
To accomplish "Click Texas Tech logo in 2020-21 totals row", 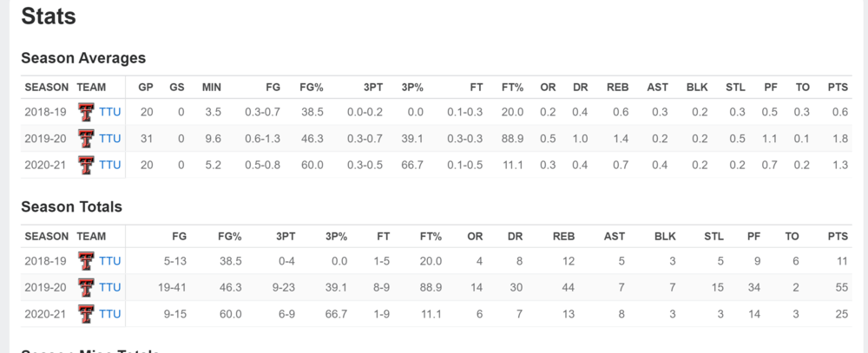I will coord(86,313).
